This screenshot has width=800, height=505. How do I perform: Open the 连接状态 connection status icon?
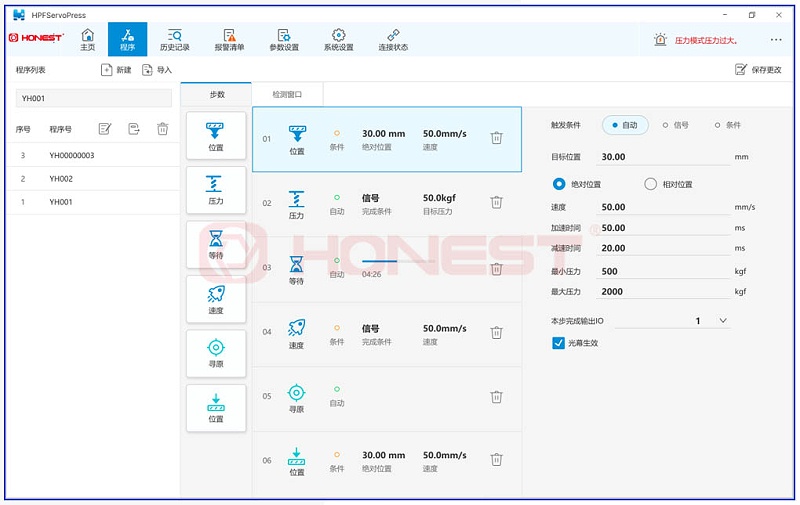click(x=393, y=39)
